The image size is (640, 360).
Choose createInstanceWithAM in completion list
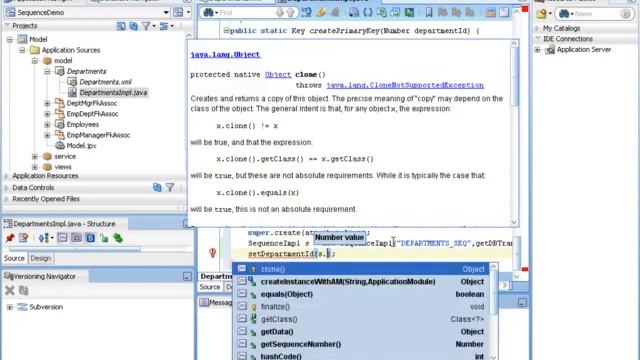coord(362,282)
